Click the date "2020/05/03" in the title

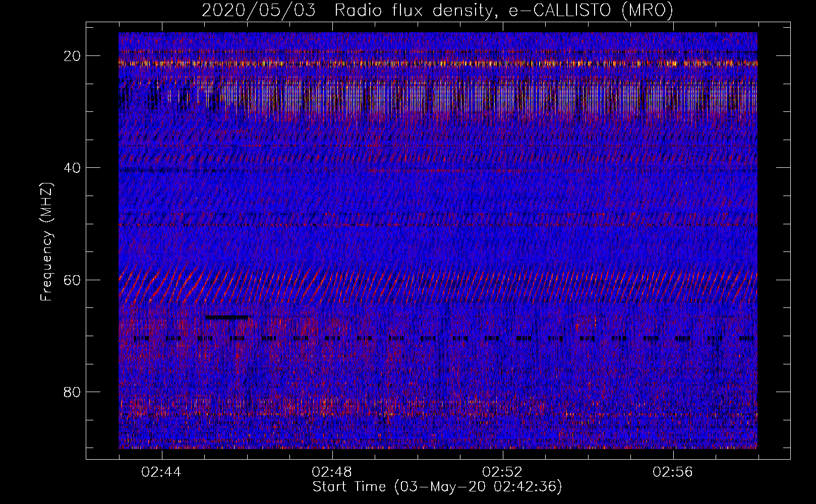[x=258, y=11]
